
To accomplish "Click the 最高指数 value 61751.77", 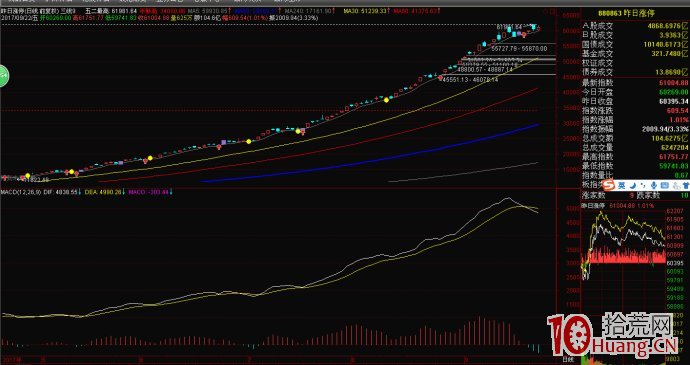I will (674, 157).
